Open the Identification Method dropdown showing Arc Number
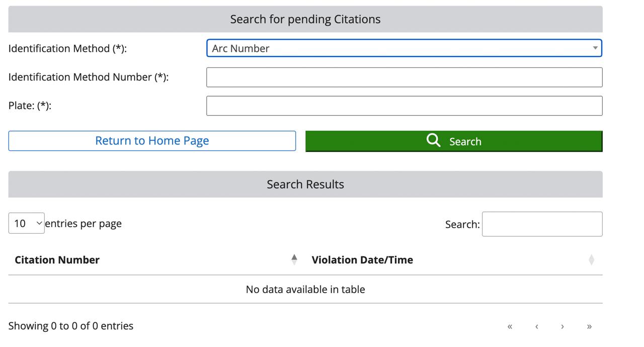644x347 pixels. click(404, 48)
